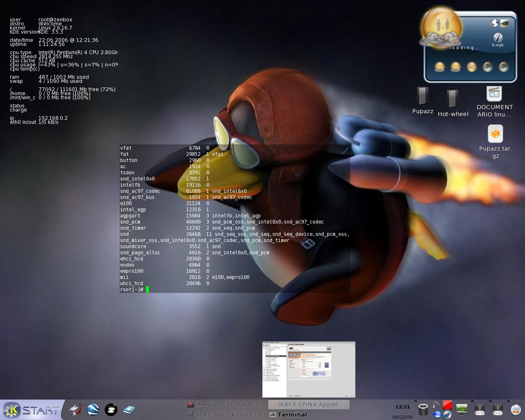Click the eepro100 module line in terminal
The image size is (525, 420).
tap(164, 271)
